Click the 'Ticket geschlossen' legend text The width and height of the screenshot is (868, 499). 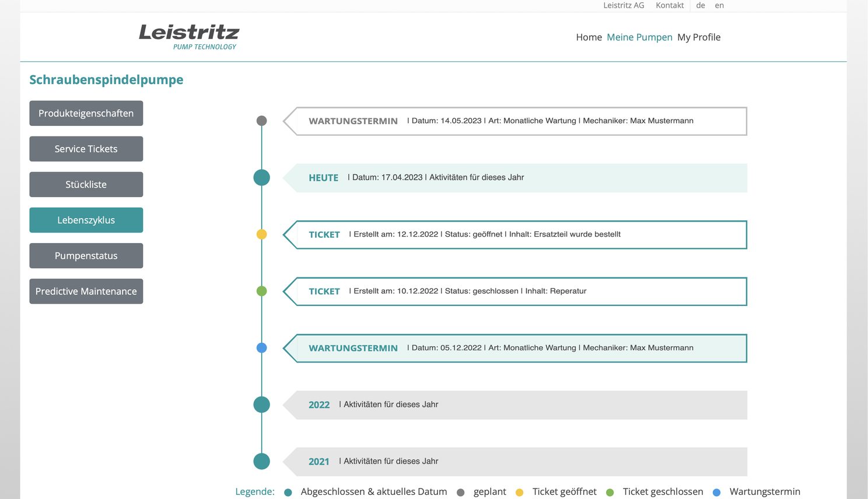click(663, 492)
